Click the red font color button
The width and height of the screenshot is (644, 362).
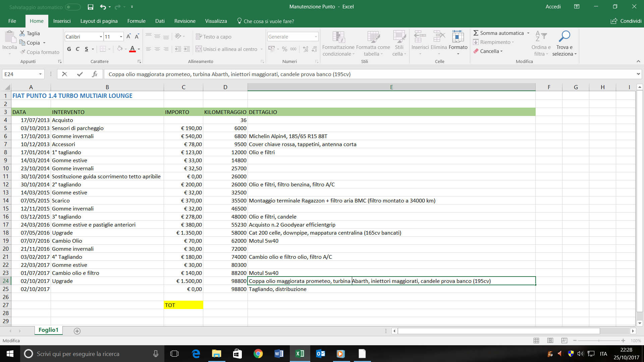point(132,49)
